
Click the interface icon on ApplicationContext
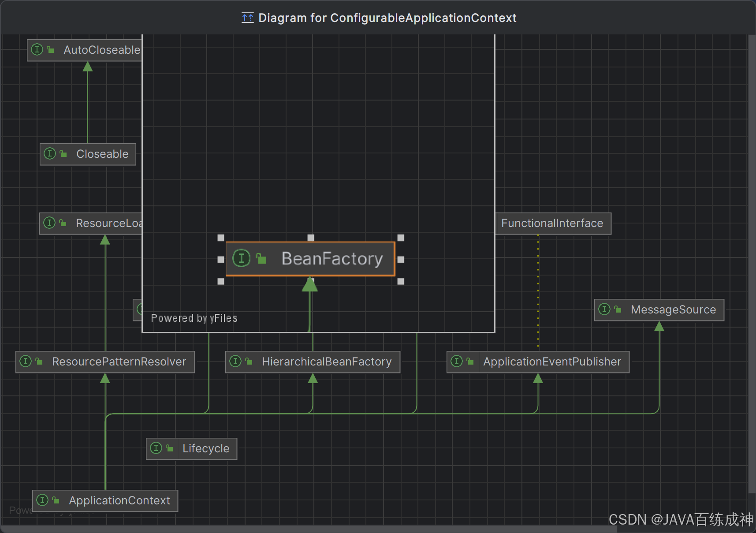tap(42, 500)
